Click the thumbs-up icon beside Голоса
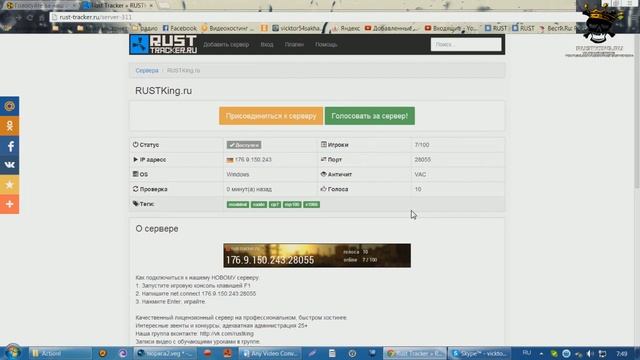The height and width of the screenshot is (360, 640). tap(324, 189)
